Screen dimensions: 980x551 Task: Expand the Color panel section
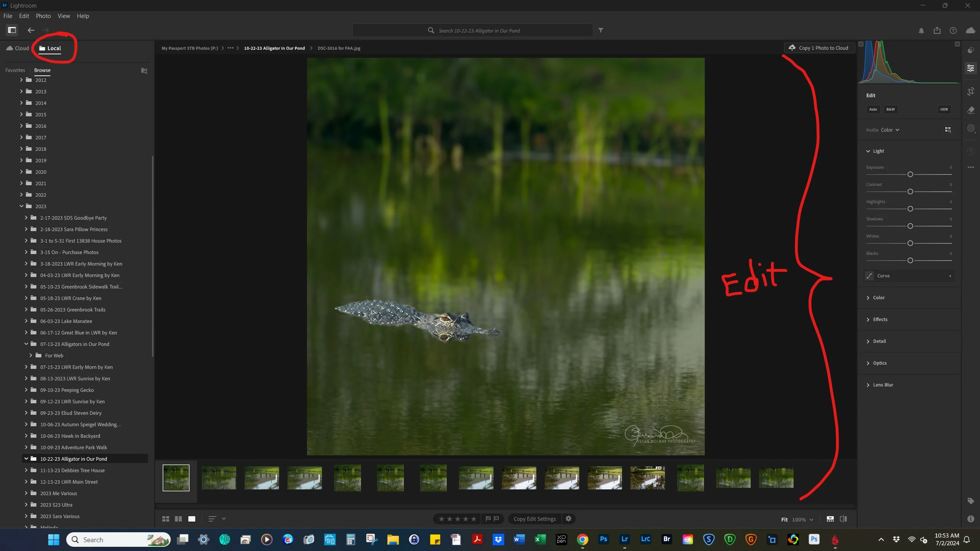879,298
